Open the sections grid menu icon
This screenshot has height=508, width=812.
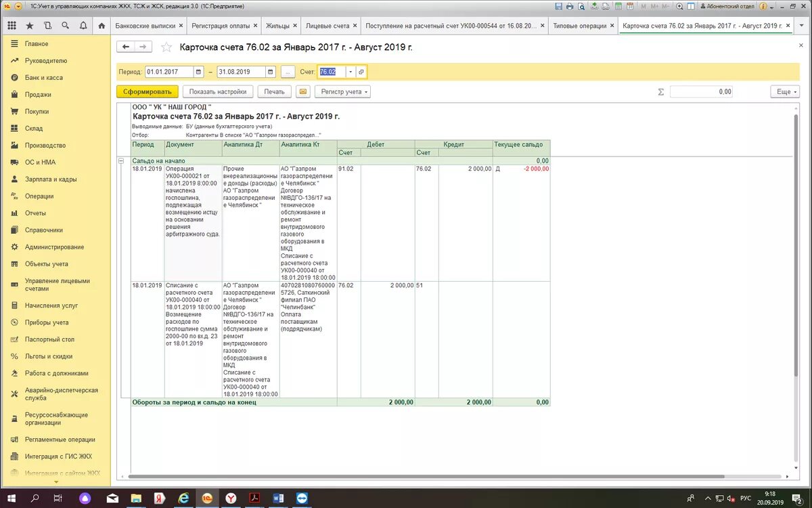click(12, 26)
